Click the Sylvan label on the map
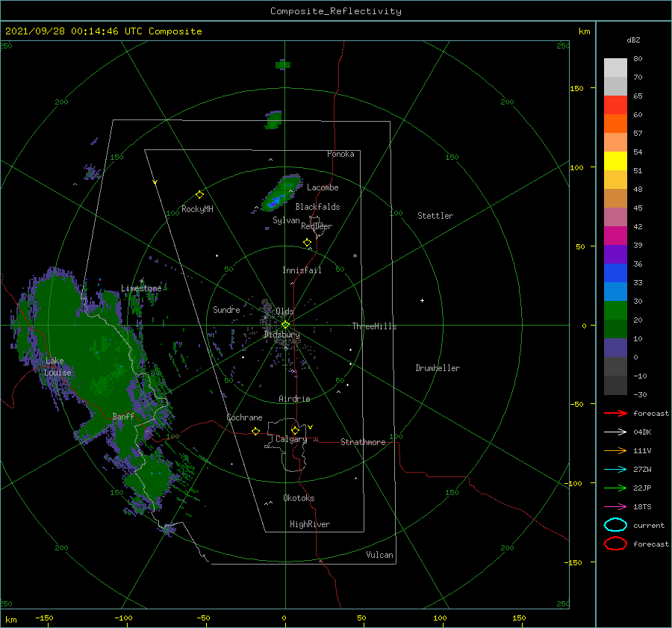The width and height of the screenshot is (672, 628). point(286,220)
